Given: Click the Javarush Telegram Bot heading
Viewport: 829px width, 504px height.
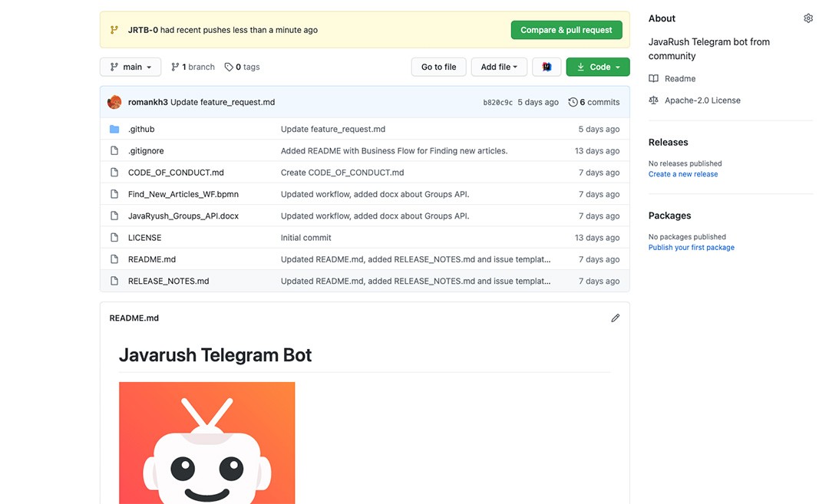Looking at the screenshot, I should click(x=215, y=355).
